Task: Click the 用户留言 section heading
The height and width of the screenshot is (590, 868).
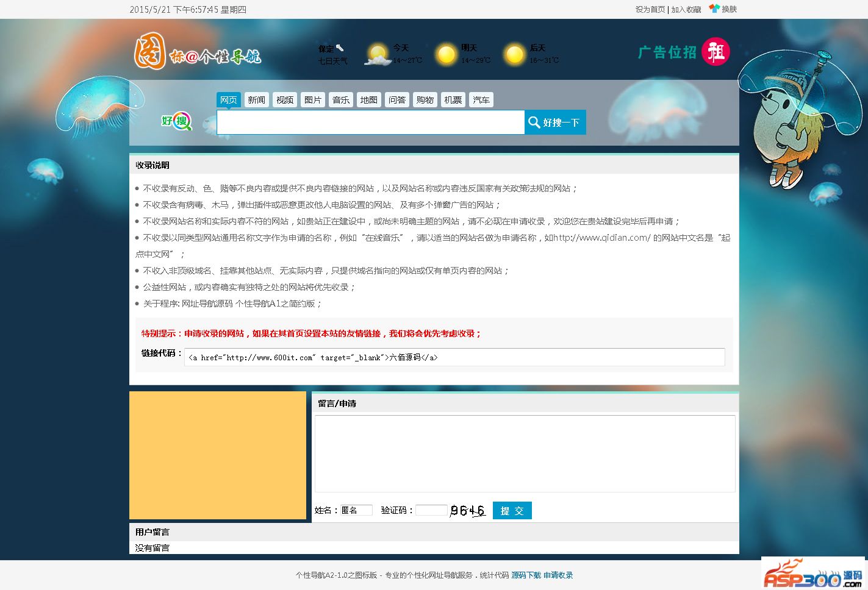Action: 152,532
